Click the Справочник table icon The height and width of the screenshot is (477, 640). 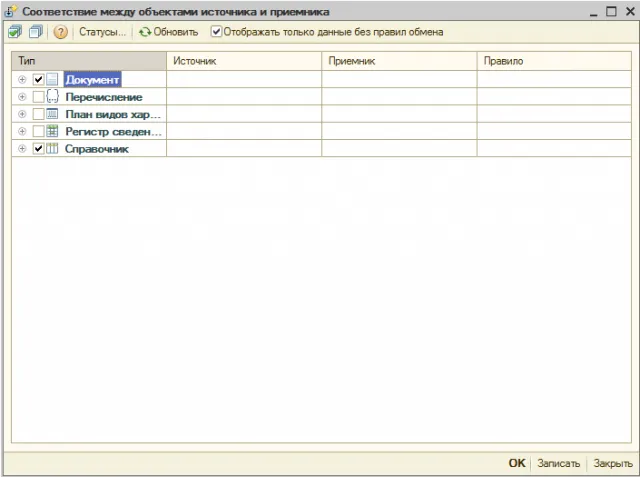52,149
